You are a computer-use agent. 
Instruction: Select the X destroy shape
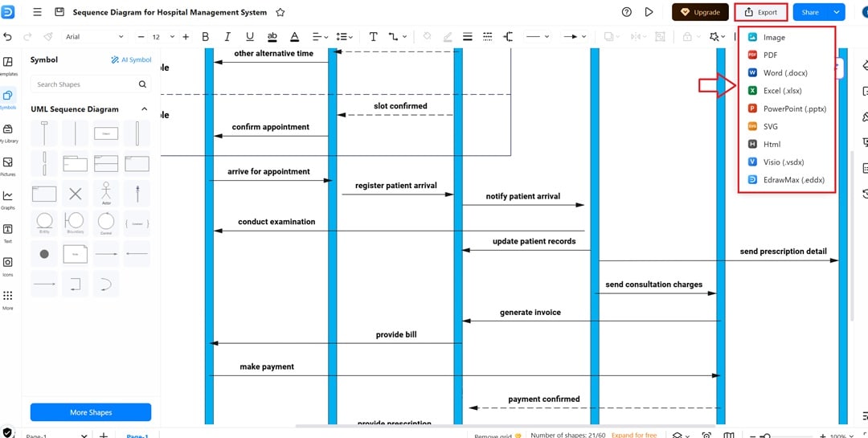[x=75, y=194]
